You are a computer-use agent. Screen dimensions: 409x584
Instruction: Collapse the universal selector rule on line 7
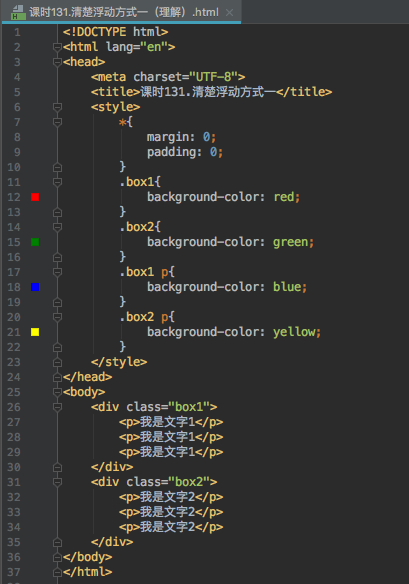pos(57,122)
